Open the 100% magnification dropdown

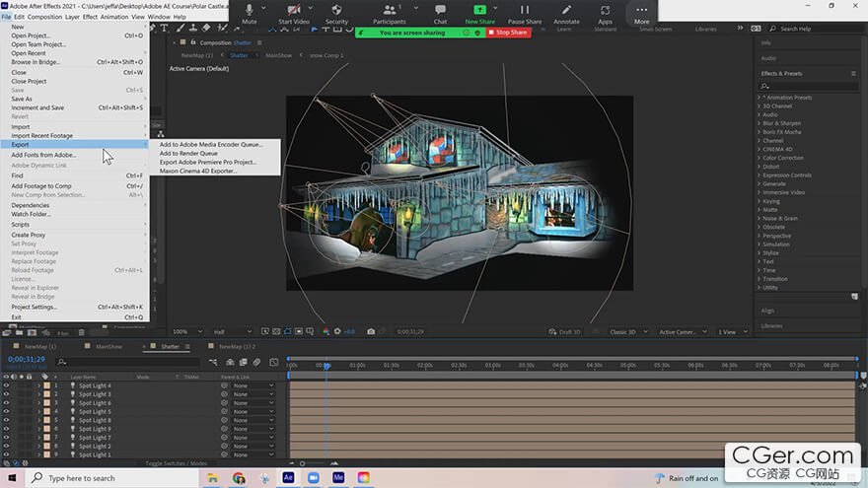(187, 332)
